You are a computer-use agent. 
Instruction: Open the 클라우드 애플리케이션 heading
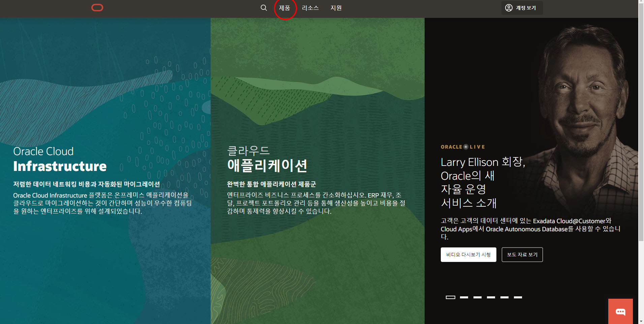[x=267, y=159]
